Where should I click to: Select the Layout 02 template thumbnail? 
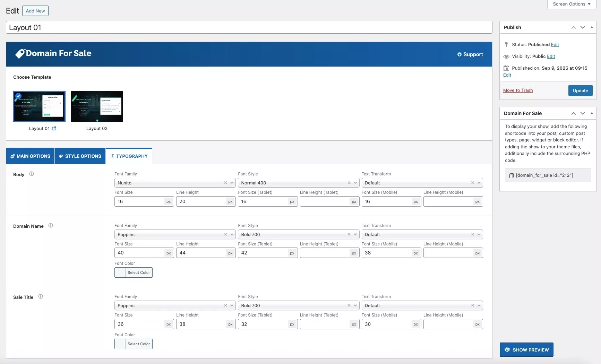(x=97, y=106)
